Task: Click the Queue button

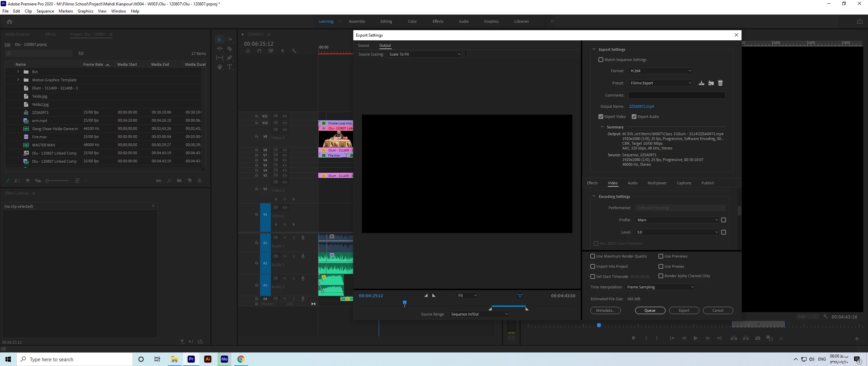Action: click(x=650, y=310)
